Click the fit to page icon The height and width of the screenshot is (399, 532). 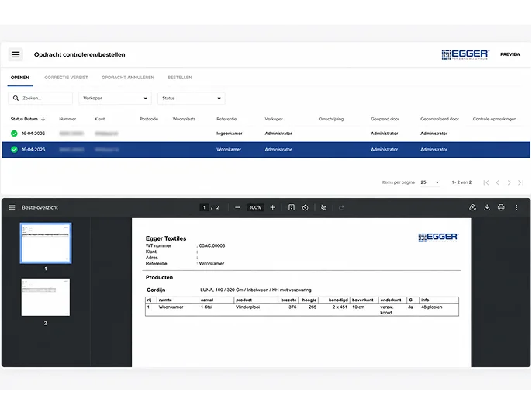click(x=292, y=207)
